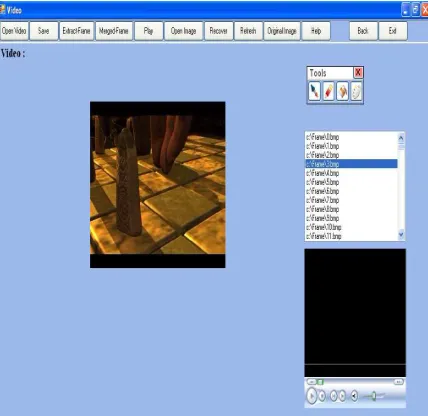Select c:\Frame\5.bmp in the frame list
The width and height of the screenshot is (428, 416).
coord(351,182)
